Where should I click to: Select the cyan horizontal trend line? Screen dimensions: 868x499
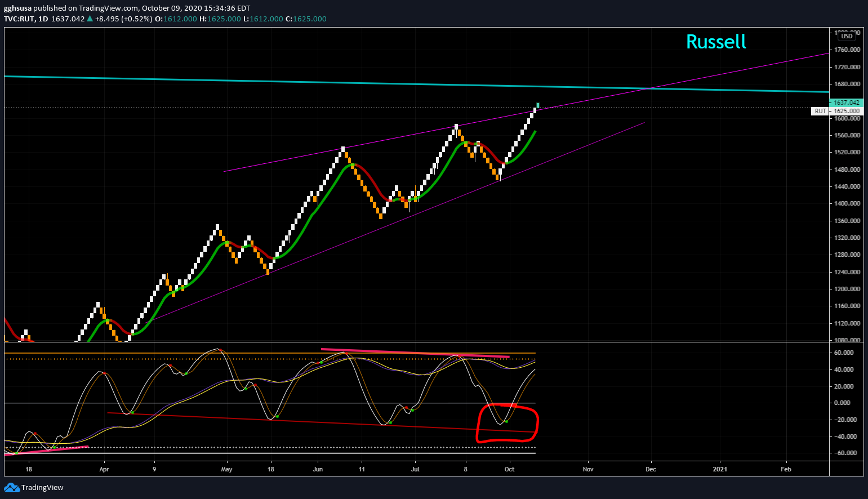pyautogui.click(x=417, y=84)
